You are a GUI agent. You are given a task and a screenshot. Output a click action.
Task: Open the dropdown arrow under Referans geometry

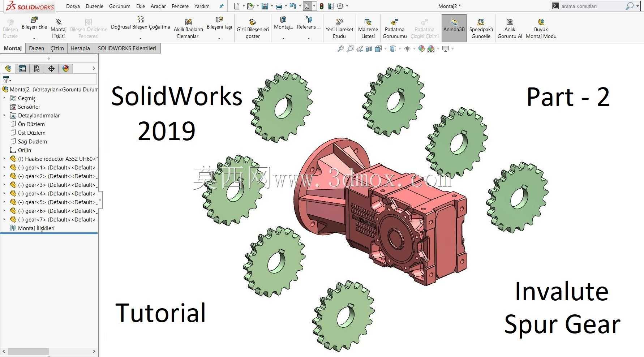[309, 38]
